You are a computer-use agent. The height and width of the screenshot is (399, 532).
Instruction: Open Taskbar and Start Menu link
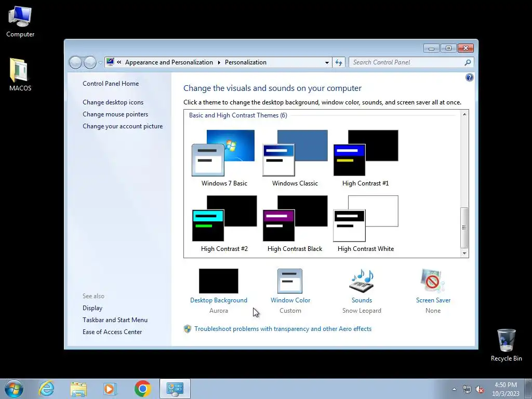(x=115, y=320)
